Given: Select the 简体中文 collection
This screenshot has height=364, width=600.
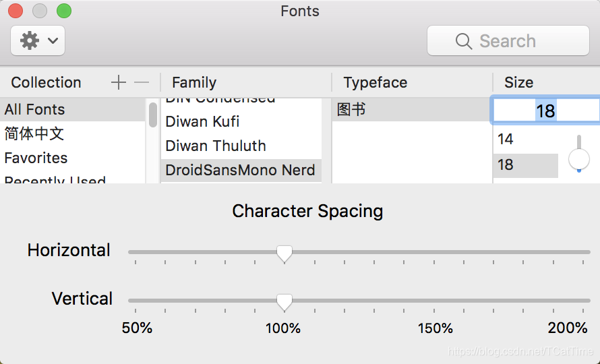Looking at the screenshot, I should [34, 133].
